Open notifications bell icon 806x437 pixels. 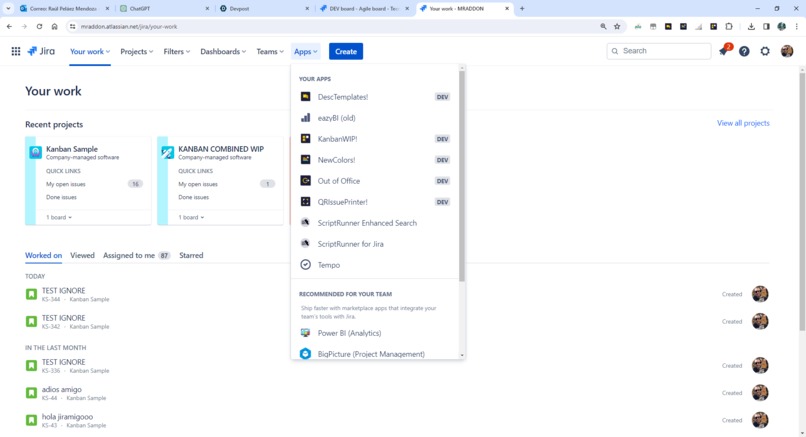724,51
